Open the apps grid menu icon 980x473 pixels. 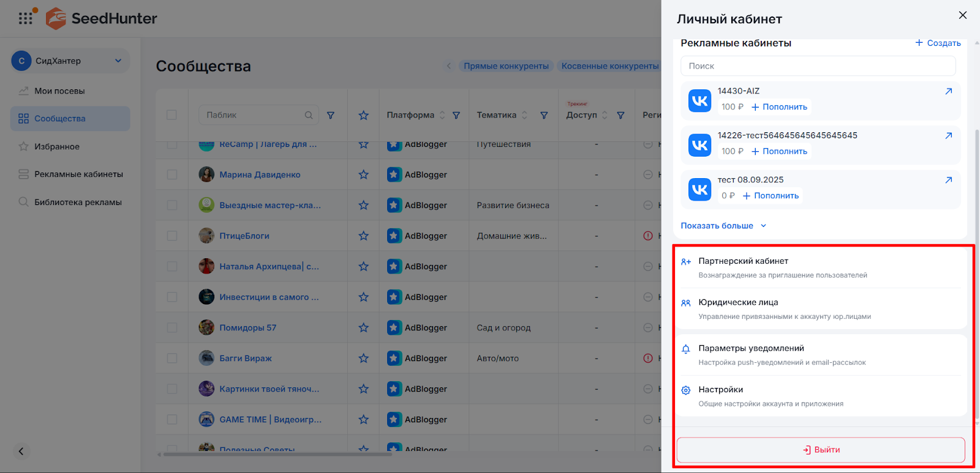26,18
